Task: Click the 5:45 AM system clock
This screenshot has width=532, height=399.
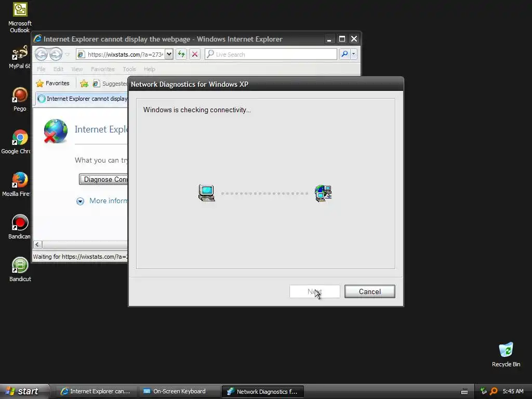Action: coord(513,391)
